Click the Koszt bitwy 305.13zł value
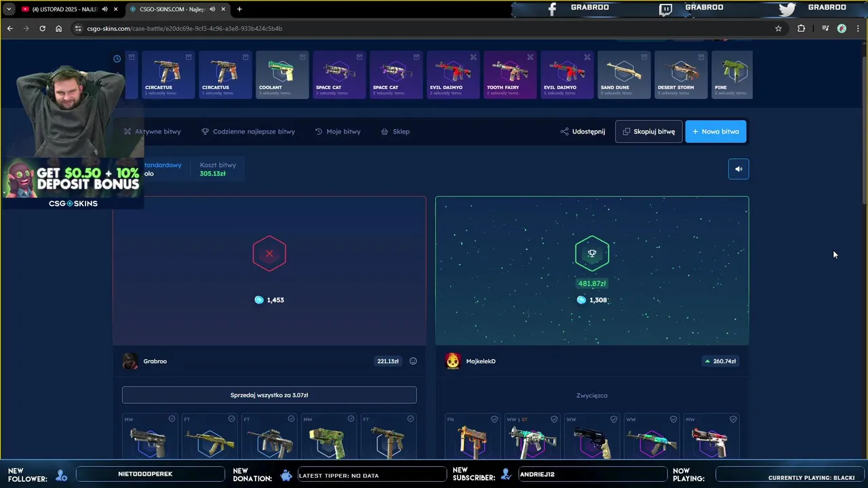Image resolution: width=868 pixels, height=488 pixels. [212, 174]
